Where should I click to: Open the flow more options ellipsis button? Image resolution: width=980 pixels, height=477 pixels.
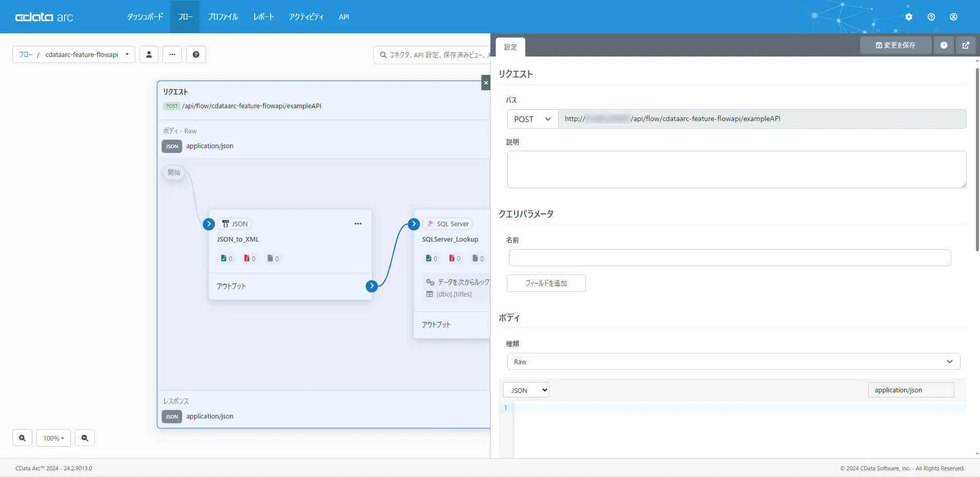pos(172,54)
